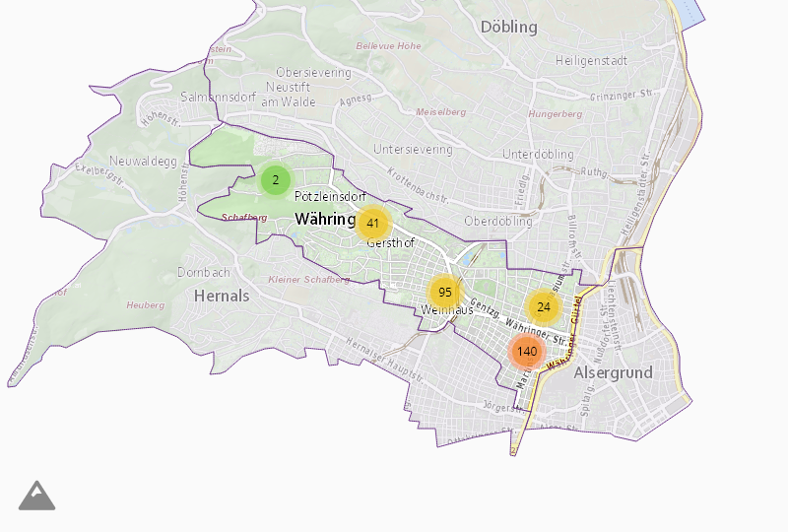Screen dimensions: 788x532
Task: Select the Bellevue Höhe hill label
Action: (x=388, y=46)
